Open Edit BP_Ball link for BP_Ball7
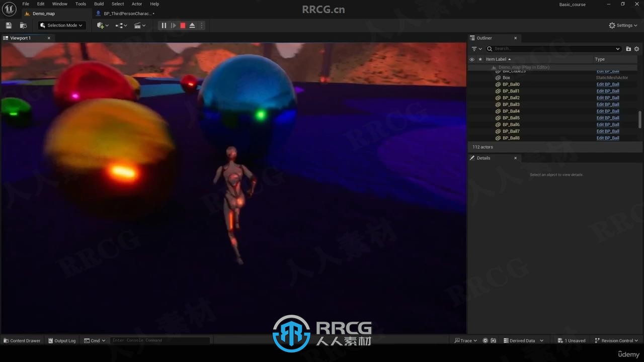Image resolution: width=644 pixels, height=362 pixels. click(x=608, y=131)
